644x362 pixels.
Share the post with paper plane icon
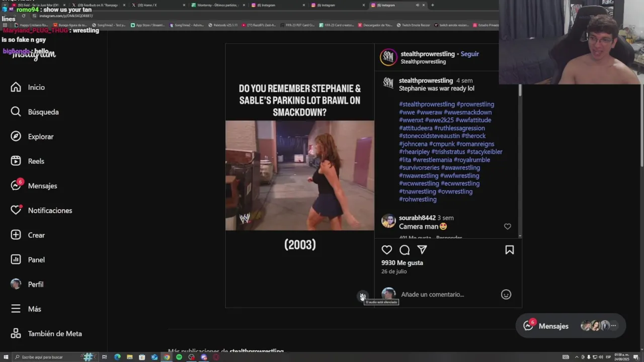coord(422,250)
